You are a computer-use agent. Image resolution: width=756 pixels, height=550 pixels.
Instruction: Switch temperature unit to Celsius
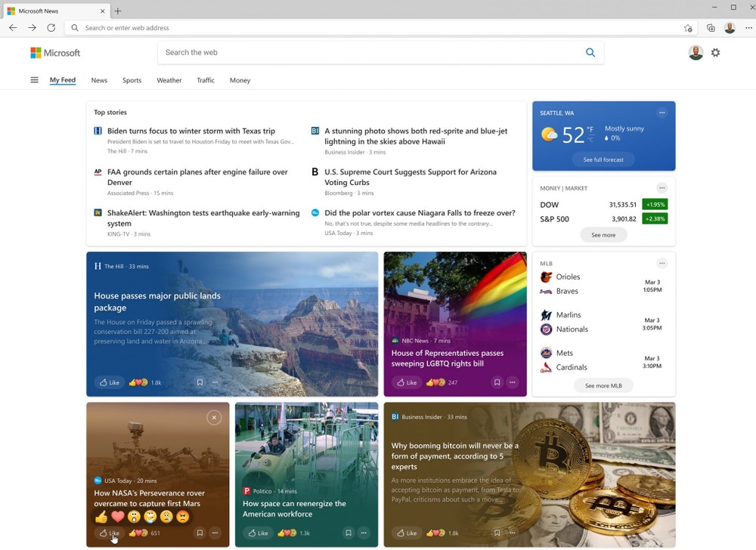point(590,140)
